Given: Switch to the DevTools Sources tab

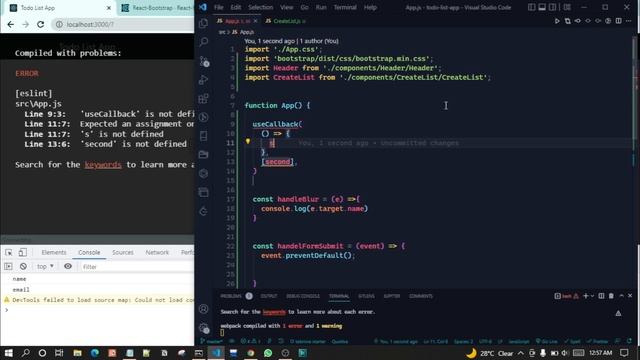Looking at the screenshot, I should 123,253.
